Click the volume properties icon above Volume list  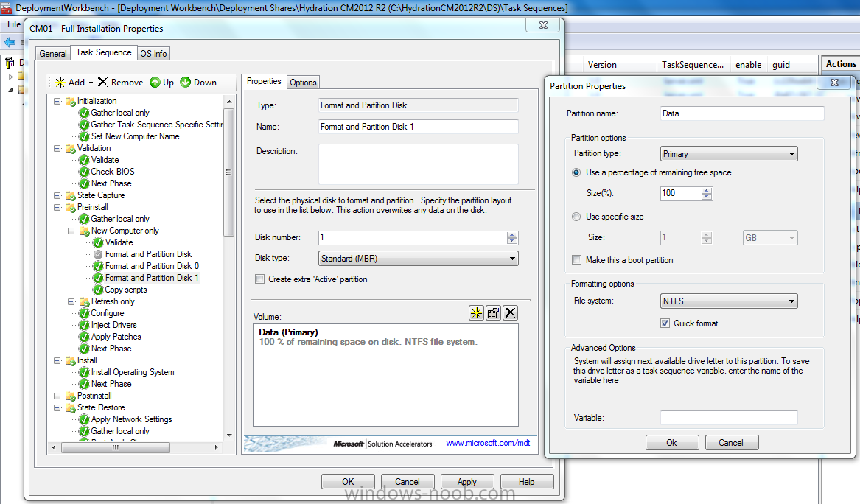(493, 312)
